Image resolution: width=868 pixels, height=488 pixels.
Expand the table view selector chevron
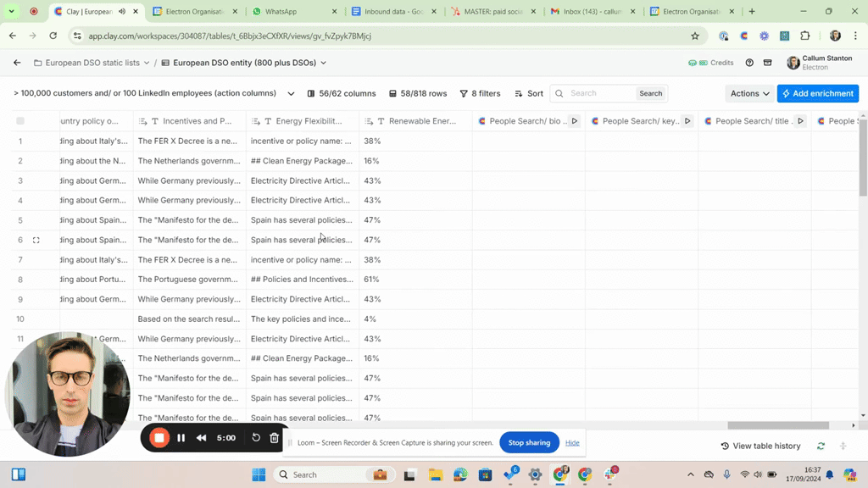tap(291, 93)
